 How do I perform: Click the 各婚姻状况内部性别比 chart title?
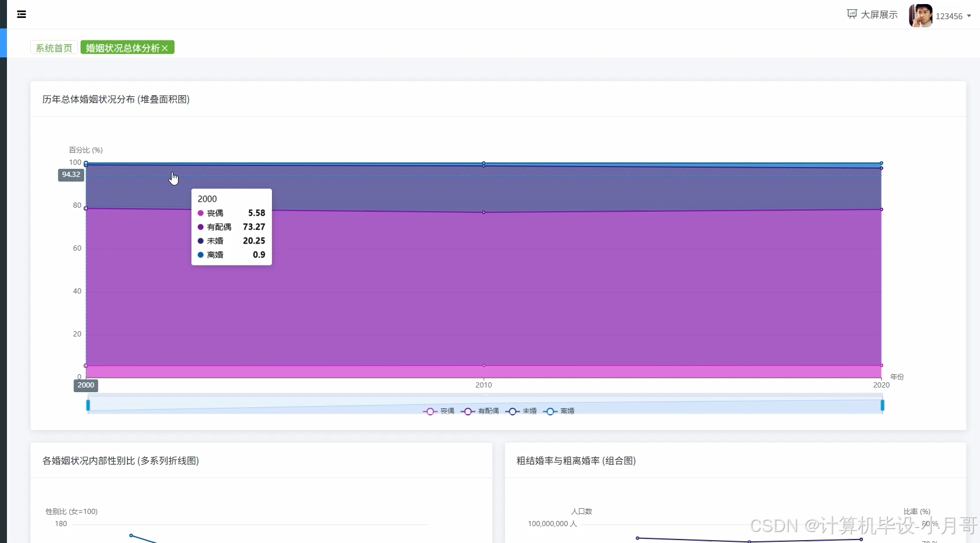(x=121, y=461)
